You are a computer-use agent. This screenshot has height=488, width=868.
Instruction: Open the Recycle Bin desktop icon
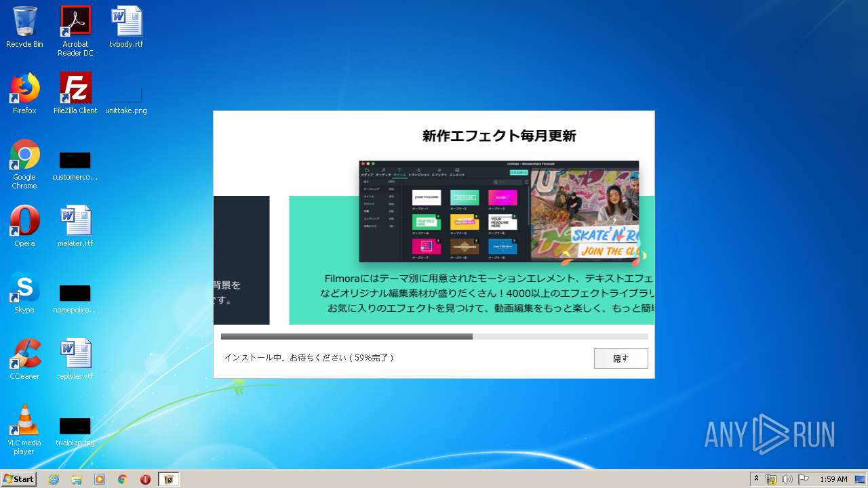(24, 27)
